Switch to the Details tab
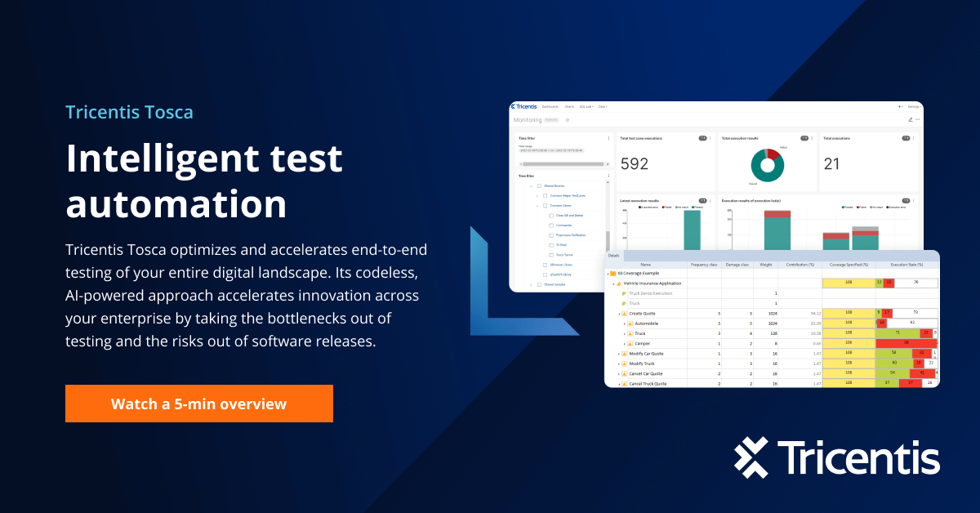The image size is (980, 513). [613, 256]
